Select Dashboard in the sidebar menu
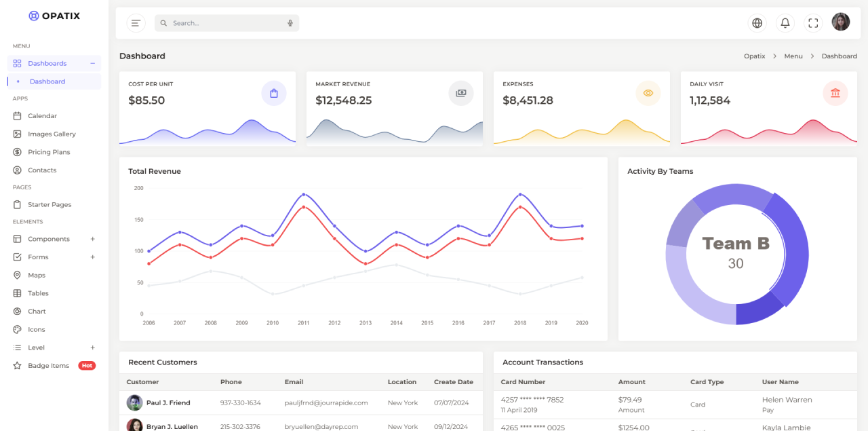This screenshot has height=431, width=868. tap(47, 81)
